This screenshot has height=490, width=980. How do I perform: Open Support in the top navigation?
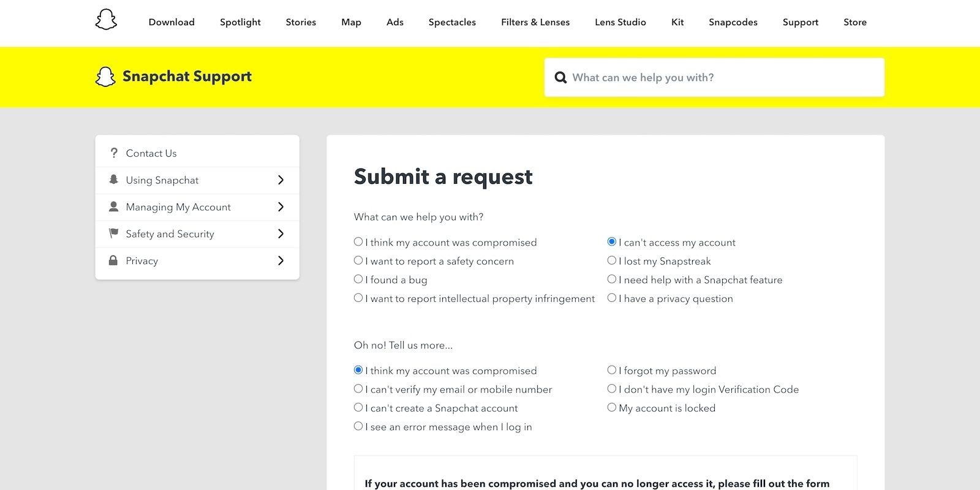pyautogui.click(x=801, y=22)
